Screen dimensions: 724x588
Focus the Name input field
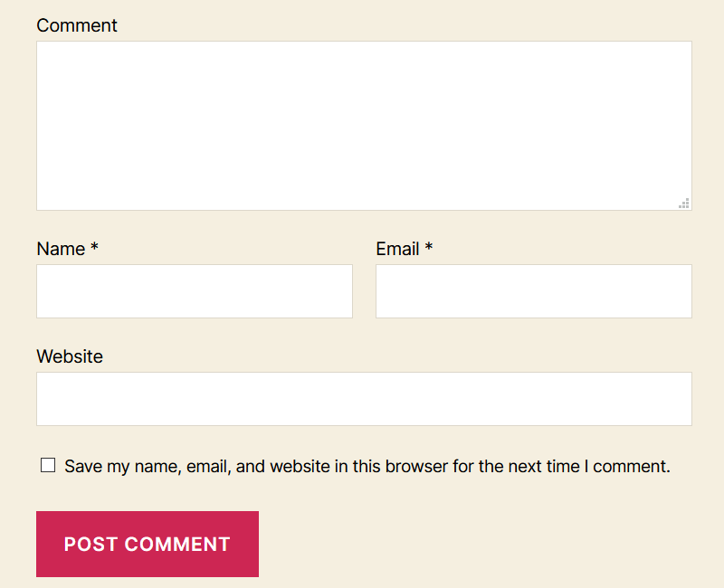[x=194, y=291]
